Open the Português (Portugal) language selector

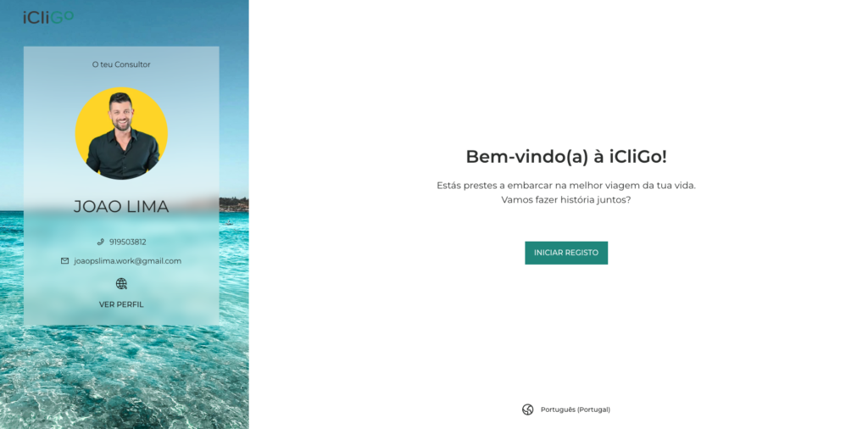pos(576,409)
